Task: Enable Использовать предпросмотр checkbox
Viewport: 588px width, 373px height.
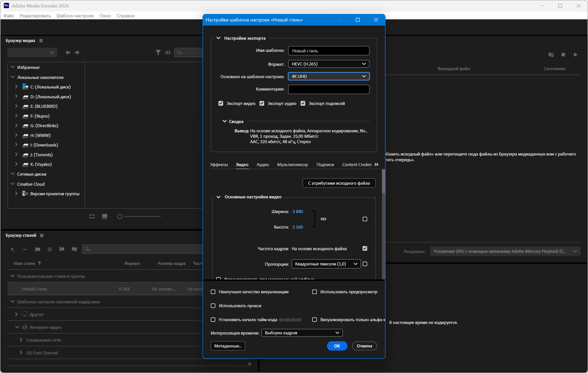Action: coord(315,292)
